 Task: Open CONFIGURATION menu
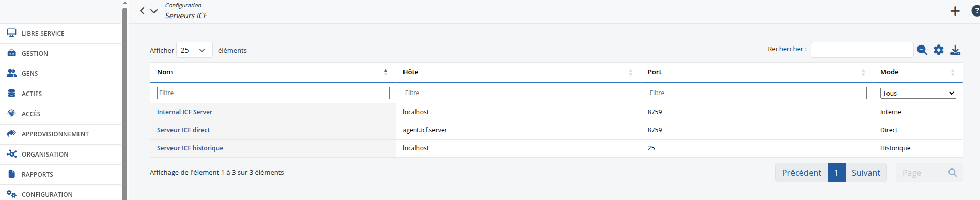point(47,194)
